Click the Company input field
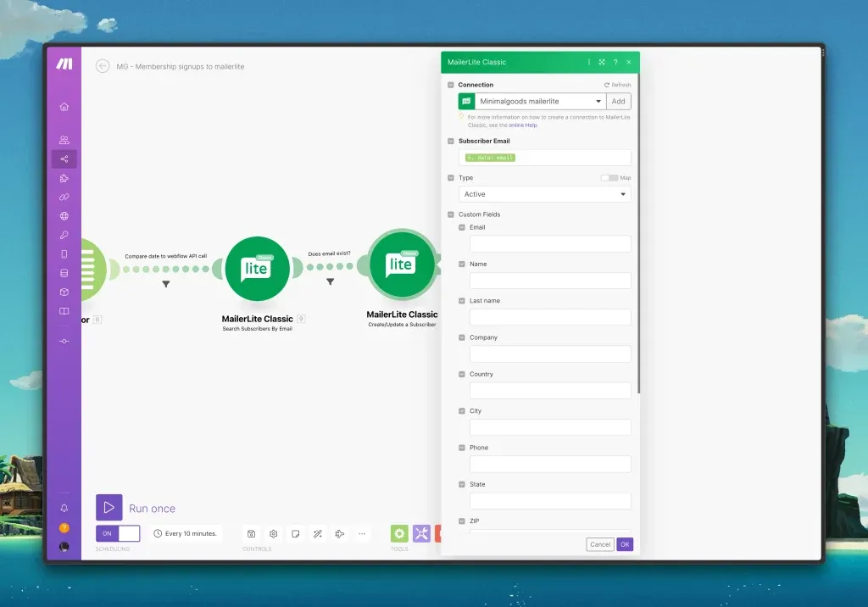The image size is (868, 607). click(550, 354)
